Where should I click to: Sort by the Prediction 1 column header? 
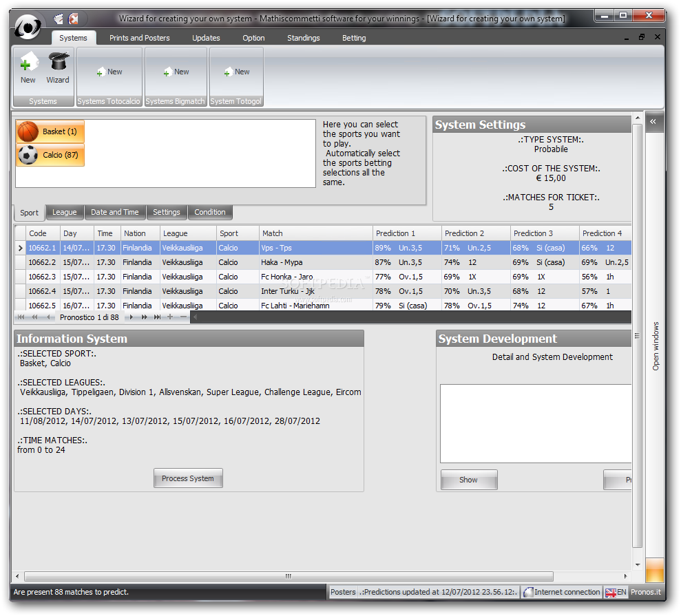pos(407,233)
